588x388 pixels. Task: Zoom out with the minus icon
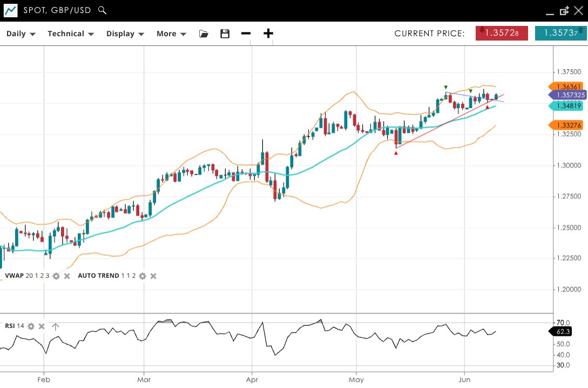(246, 34)
